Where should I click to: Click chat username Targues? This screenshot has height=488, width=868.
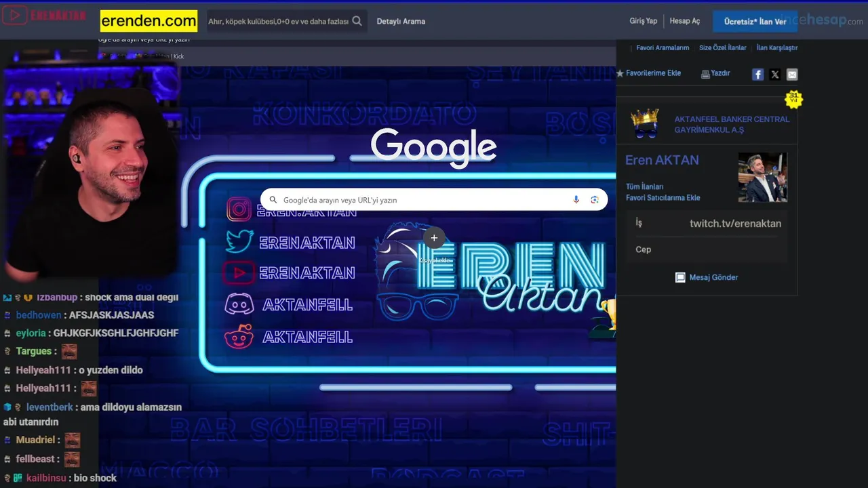34,351
